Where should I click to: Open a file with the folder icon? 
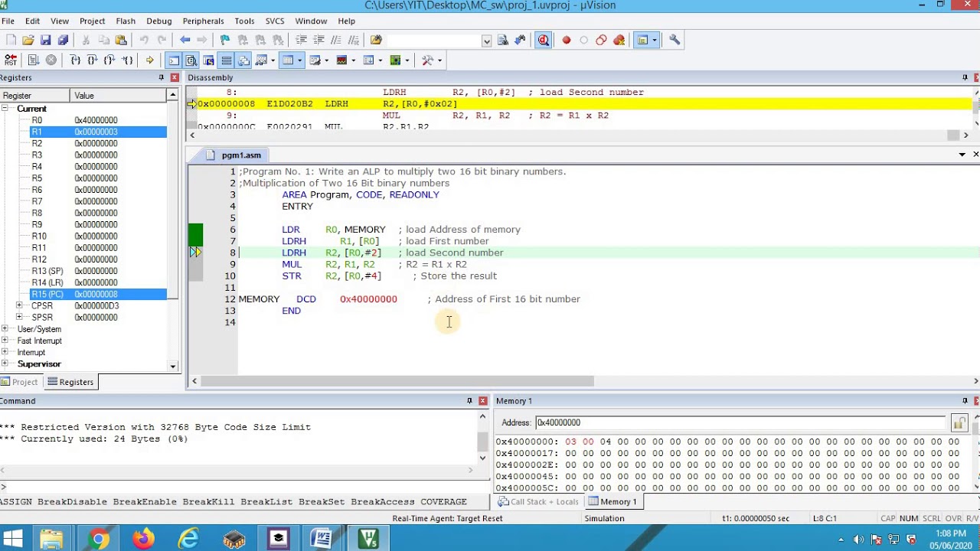coord(28,40)
